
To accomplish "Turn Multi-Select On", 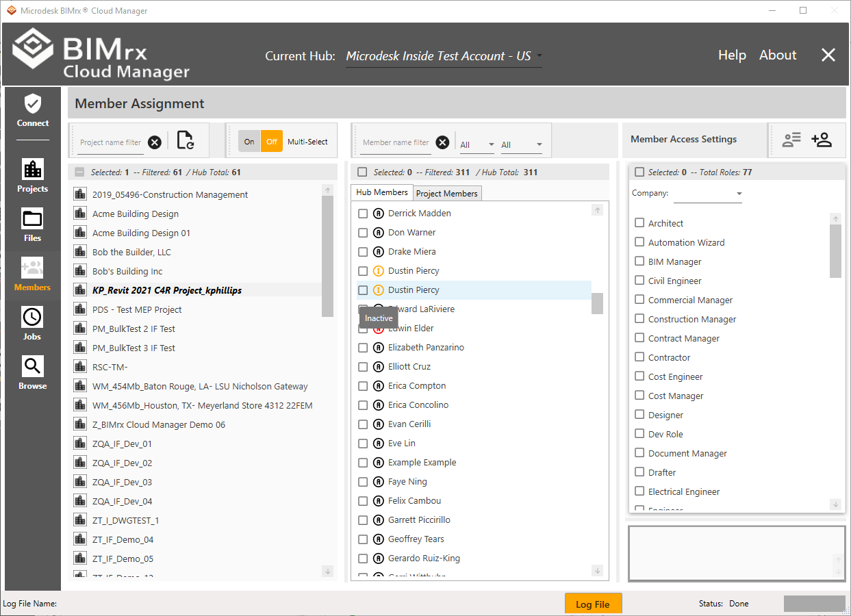I will coord(249,142).
